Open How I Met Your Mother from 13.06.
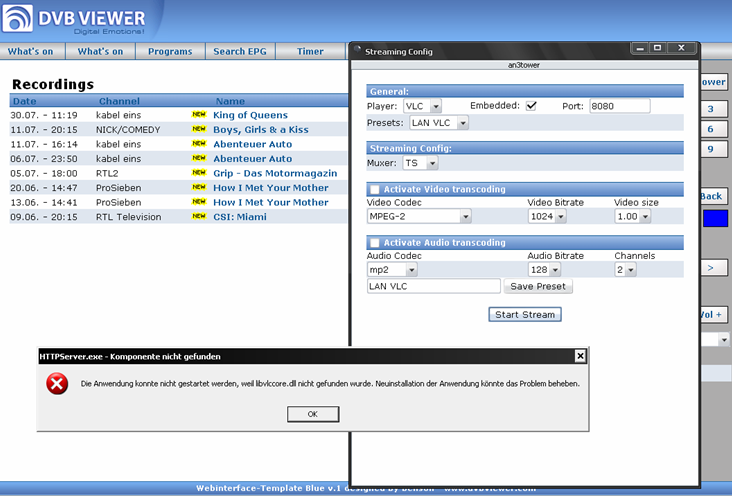732x496 pixels. pyautogui.click(x=271, y=202)
